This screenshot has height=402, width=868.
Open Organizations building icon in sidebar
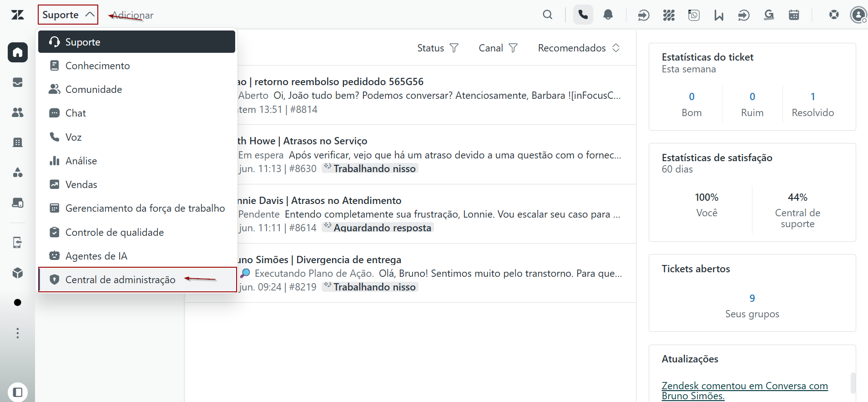pos(18,142)
